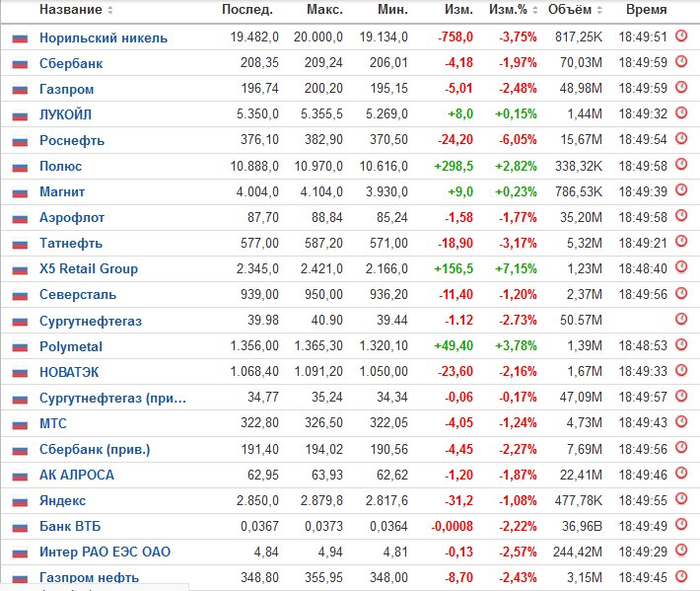Open Роснефть stock link
The image size is (700, 591).
(72, 141)
